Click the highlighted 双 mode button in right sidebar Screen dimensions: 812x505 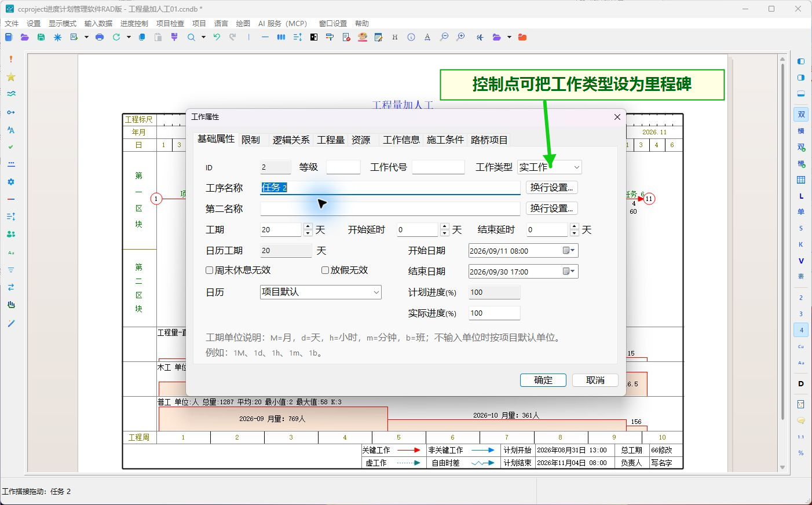(801, 115)
